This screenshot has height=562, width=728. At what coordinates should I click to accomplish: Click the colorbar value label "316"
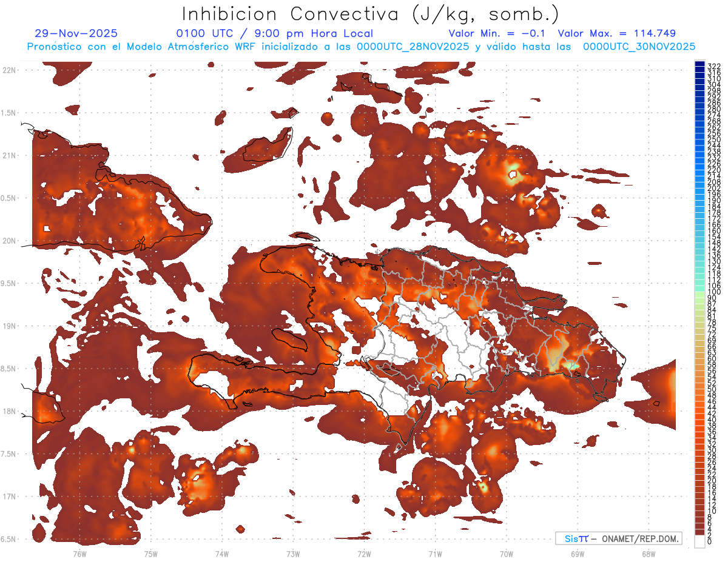coord(713,73)
